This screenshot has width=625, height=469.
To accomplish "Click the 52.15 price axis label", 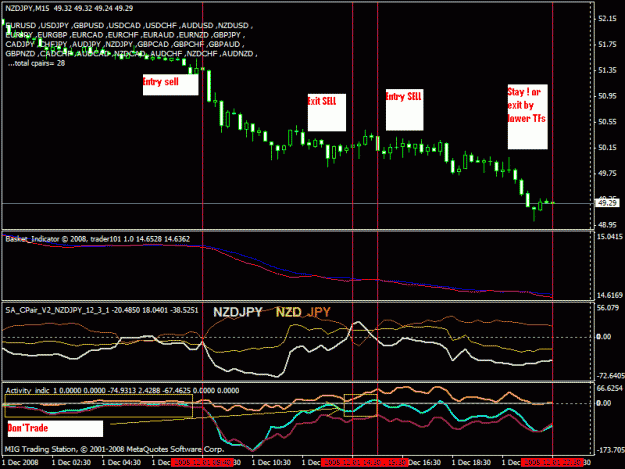I will [x=607, y=18].
